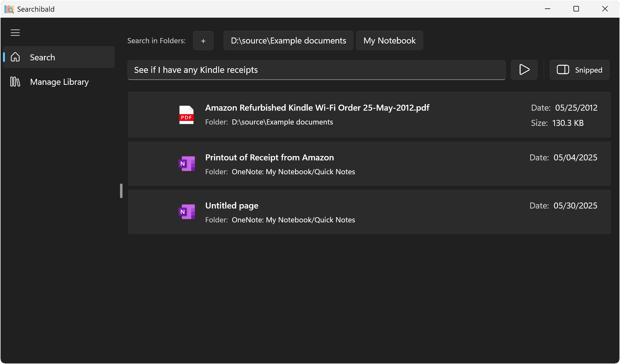Click the OneNote Quick Notes folder path link
The height and width of the screenshot is (364, 620).
tap(293, 172)
